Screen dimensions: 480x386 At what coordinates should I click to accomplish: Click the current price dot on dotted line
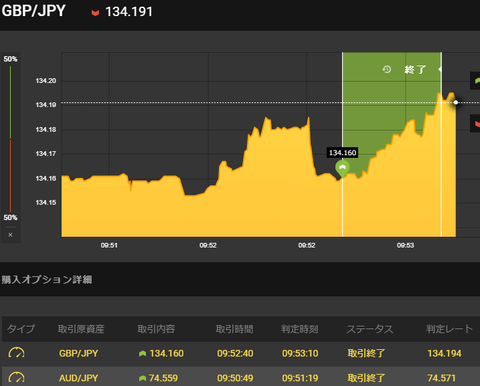[456, 102]
